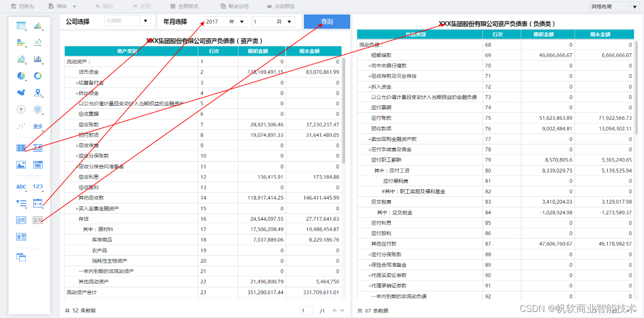Select the GIS location map widget icon

coord(38,93)
